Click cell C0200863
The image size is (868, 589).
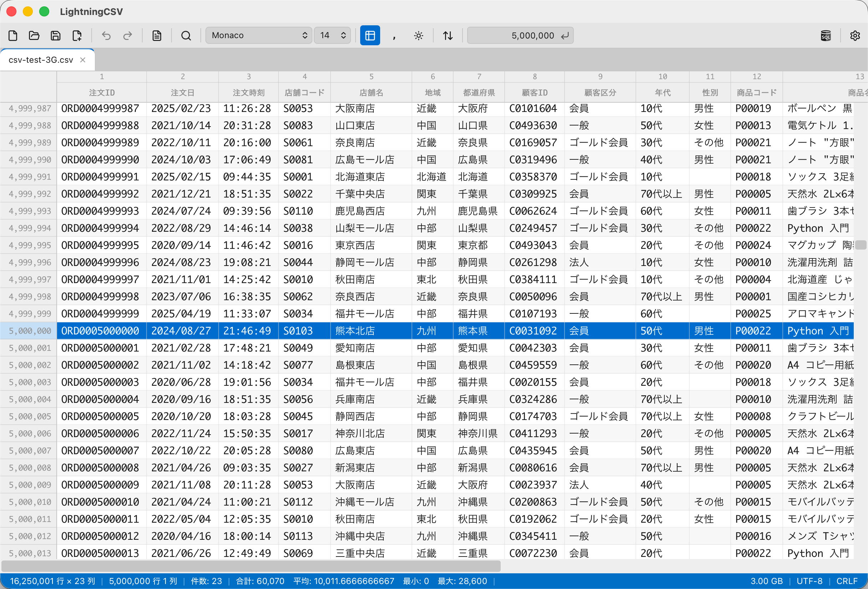[535, 502]
